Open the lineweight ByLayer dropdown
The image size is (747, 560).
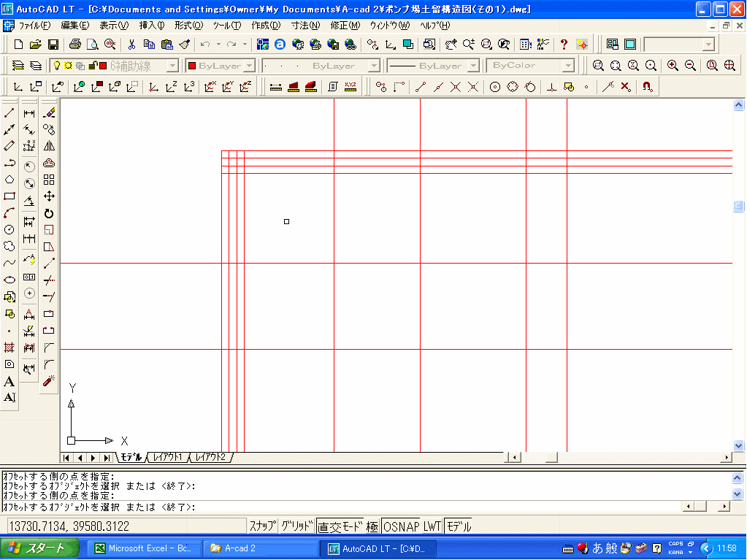point(473,66)
